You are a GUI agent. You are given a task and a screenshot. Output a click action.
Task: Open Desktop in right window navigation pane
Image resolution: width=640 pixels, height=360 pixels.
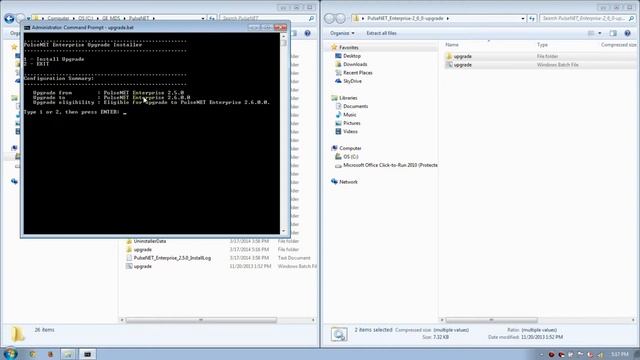[x=351, y=56]
